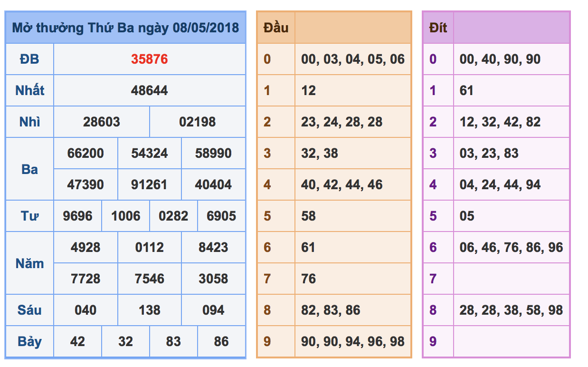
Task: Click the special prize number 35876
Action: [150, 59]
